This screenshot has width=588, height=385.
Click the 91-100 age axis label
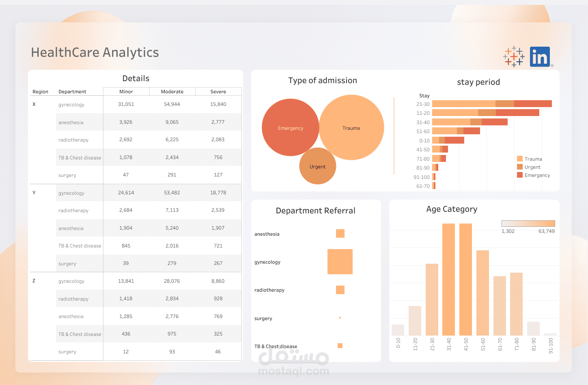[x=551, y=346]
